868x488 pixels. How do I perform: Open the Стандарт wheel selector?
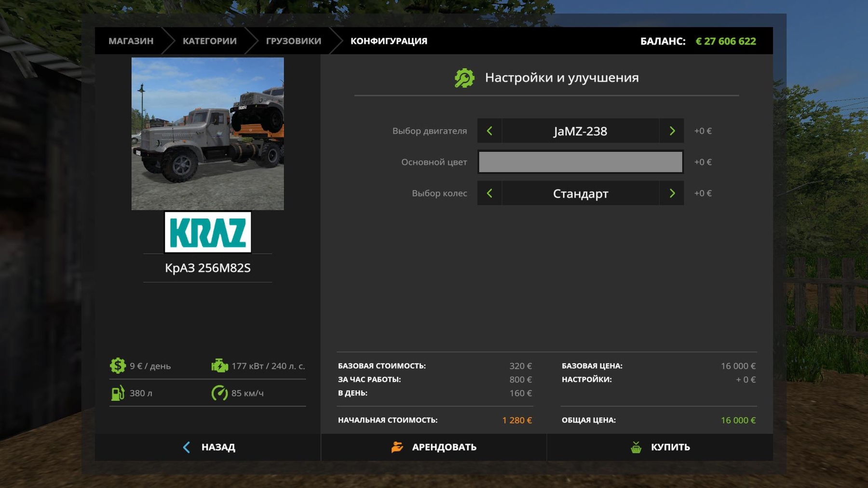(580, 193)
